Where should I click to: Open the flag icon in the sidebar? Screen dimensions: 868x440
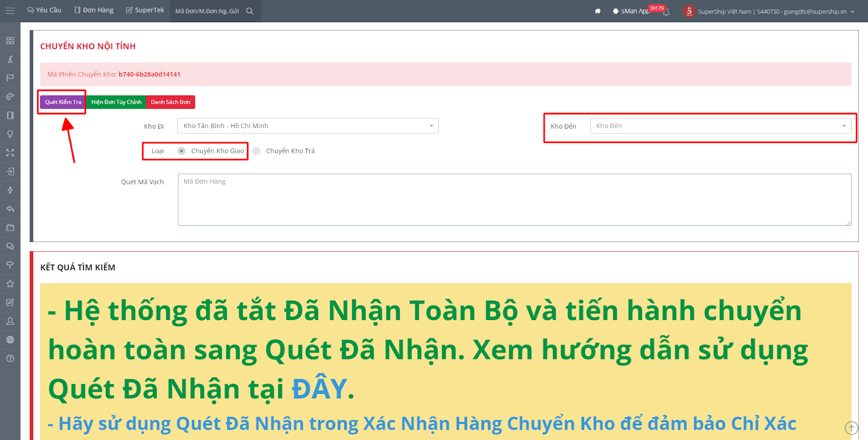click(x=10, y=78)
